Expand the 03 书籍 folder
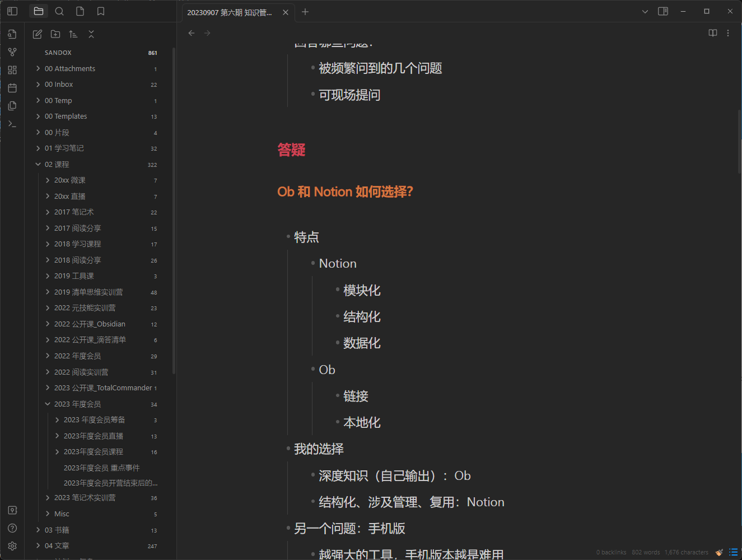Image resolution: width=742 pixels, height=560 pixels. tap(38, 530)
